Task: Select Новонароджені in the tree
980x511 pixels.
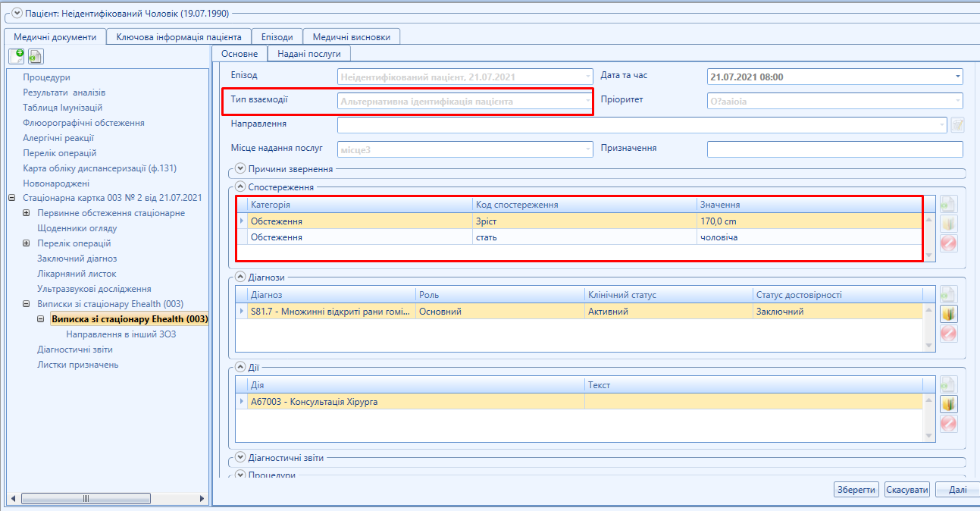Action: click(x=56, y=183)
